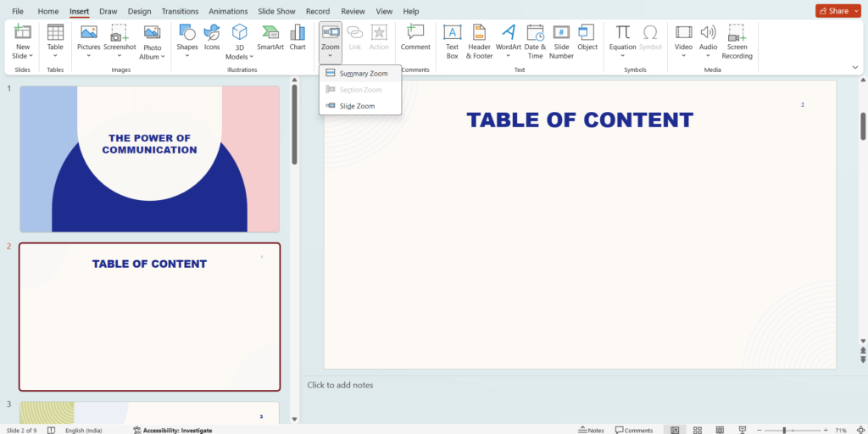This screenshot has height=434, width=868.
Task: Choose Slide Zoom from dropdown menu
Action: coord(356,106)
